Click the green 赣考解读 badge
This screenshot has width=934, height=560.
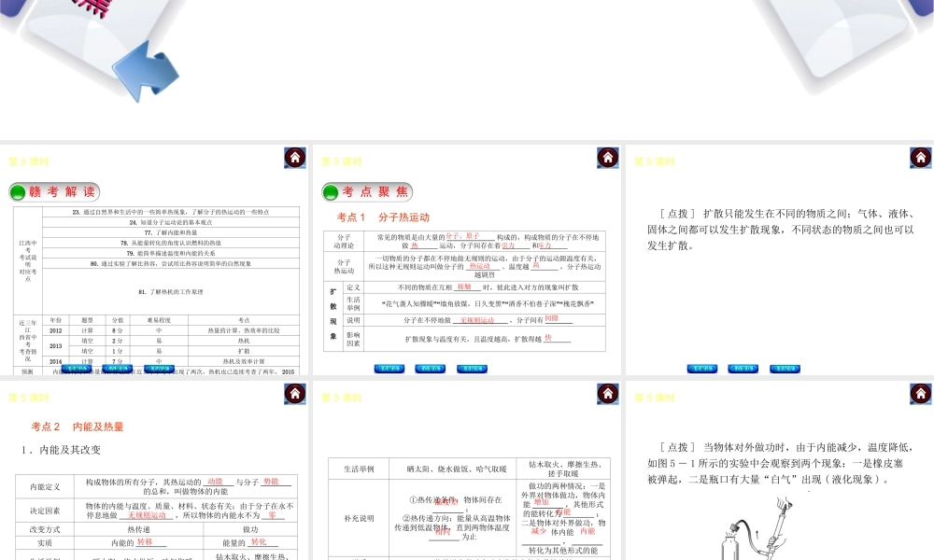point(54,191)
